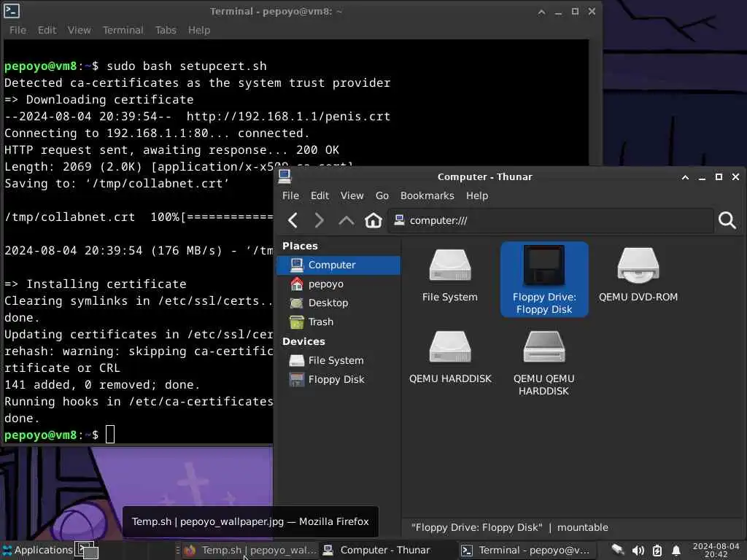747x560 pixels.
Task: Click the Devices heading in sidebar
Action: pyautogui.click(x=303, y=341)
